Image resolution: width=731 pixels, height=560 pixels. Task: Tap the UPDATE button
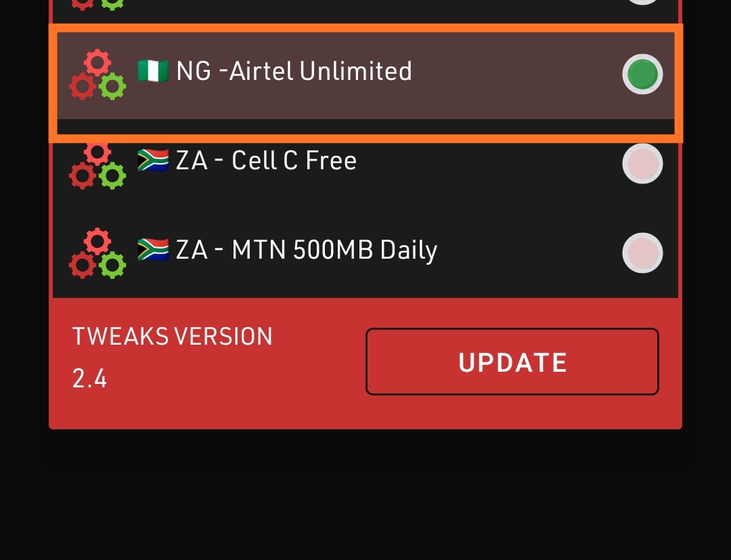pyautogui.click(x=512, y=362)
